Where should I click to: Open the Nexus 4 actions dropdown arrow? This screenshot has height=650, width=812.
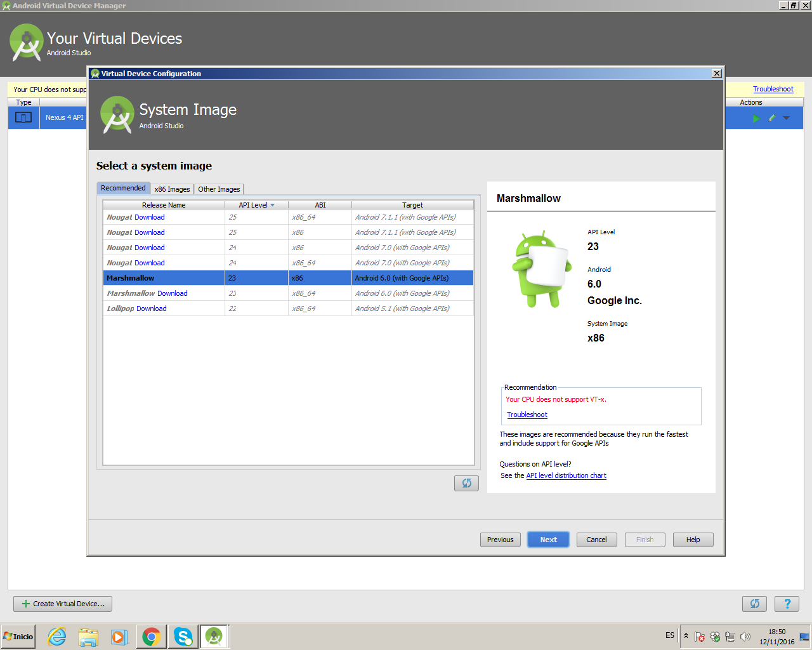[787, 118]
